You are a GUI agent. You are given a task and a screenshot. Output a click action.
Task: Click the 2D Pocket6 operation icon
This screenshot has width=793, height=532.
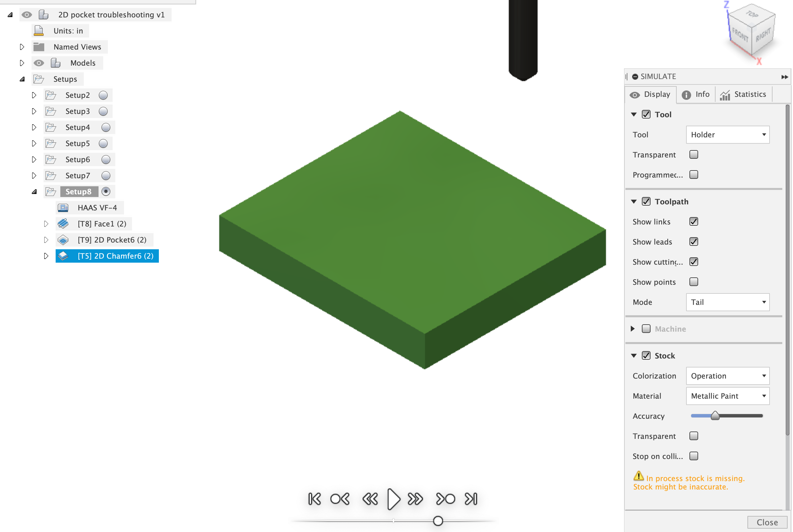point(63,240)
